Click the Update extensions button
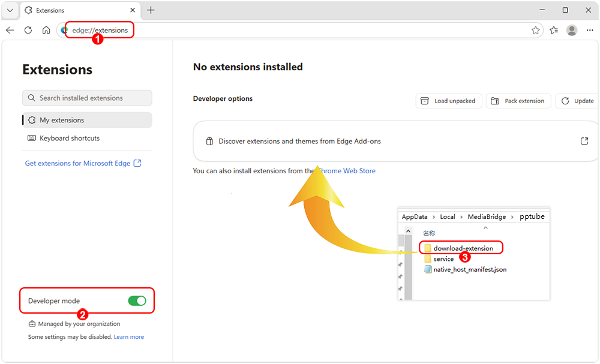This screenshot has width=600, height=364. [577, 101]
